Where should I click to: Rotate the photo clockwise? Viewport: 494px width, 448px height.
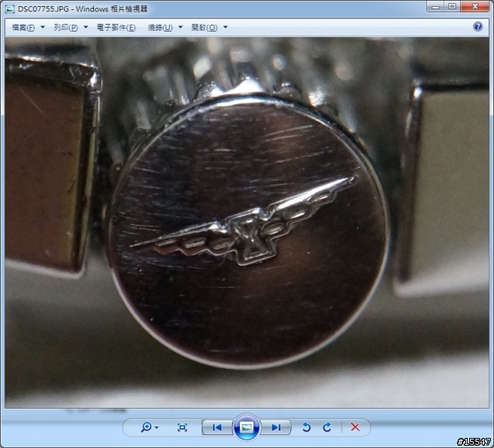click(327, 427)
